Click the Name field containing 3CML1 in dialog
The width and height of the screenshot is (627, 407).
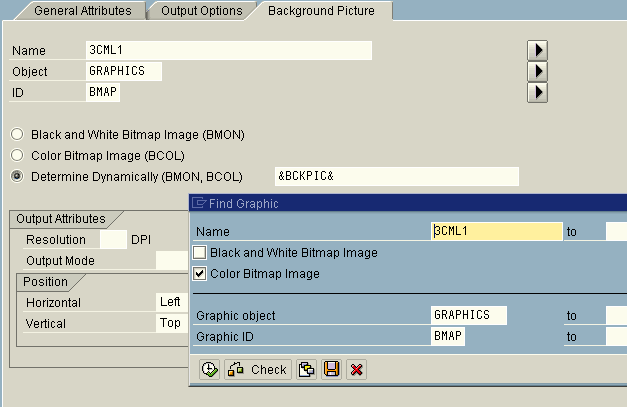(496, 231)
